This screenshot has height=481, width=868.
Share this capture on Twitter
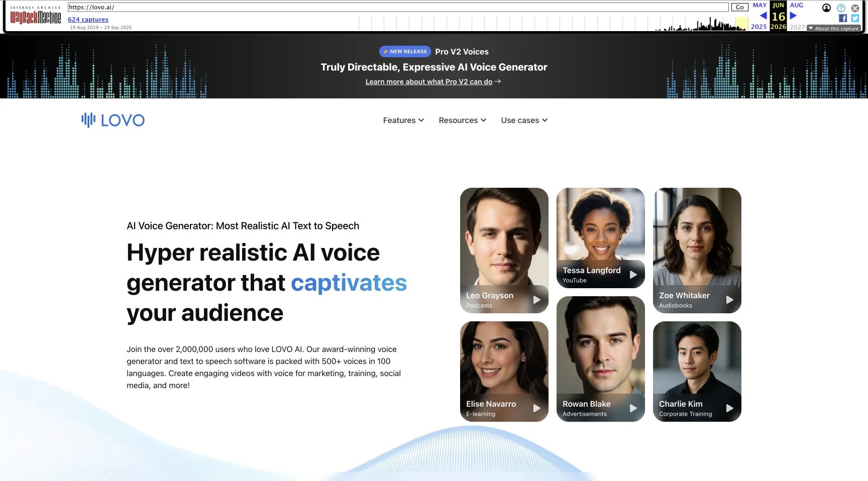(x=855, y=18)
